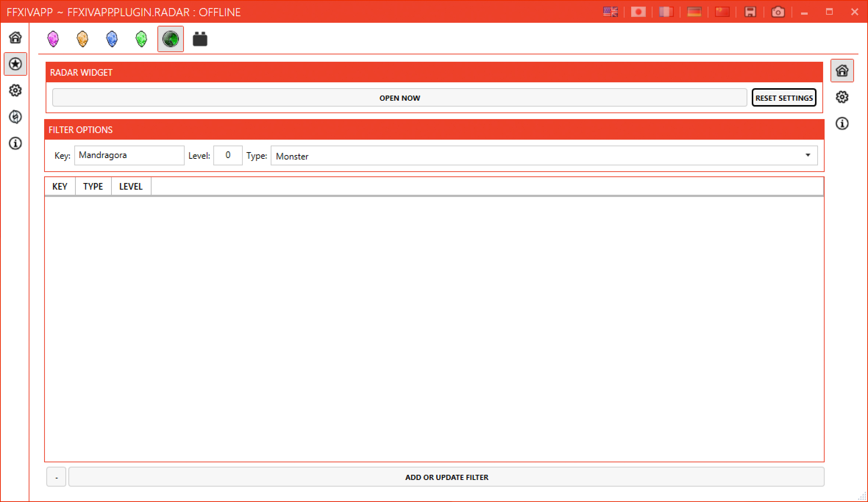
Task: Open radar plugin info icon on right
Action: pos(842,123)
